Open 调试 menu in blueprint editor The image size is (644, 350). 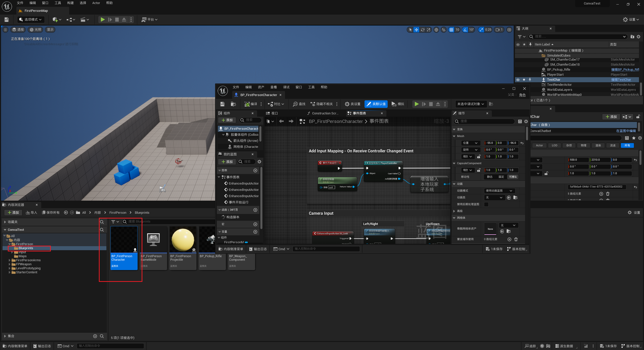point(286,87)
